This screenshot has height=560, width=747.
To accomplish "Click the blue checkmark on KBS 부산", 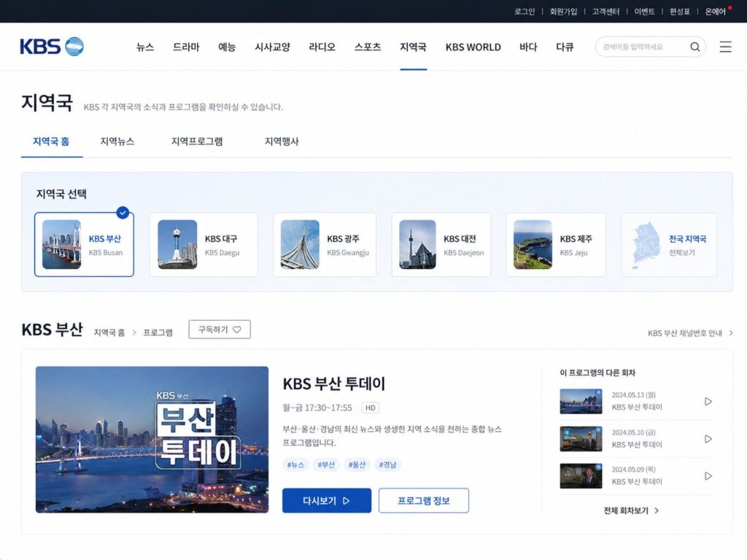I will pyautogui.click(x=123, y=213).
